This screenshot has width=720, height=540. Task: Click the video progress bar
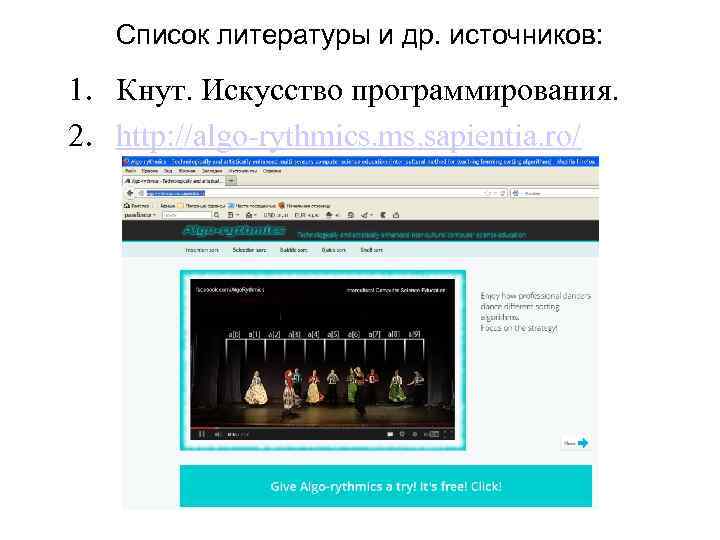322,427
